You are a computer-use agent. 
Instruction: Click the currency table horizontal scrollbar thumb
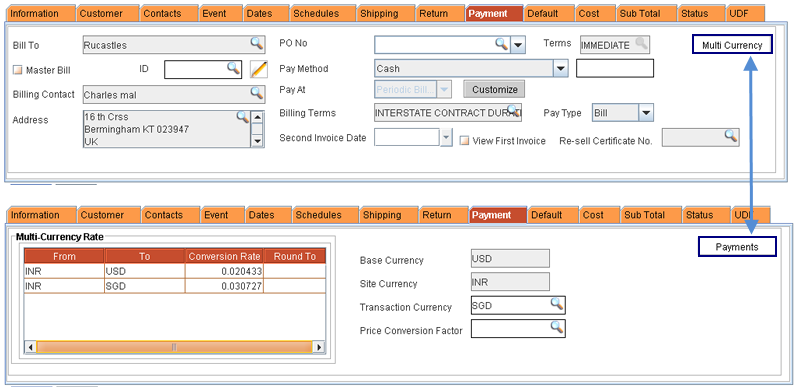(174, 347)
